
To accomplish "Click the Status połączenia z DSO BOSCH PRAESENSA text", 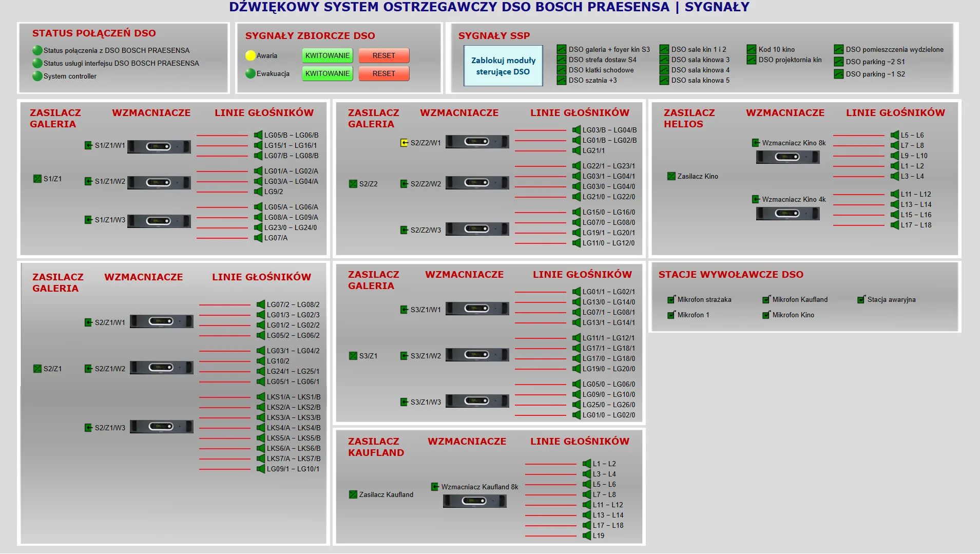I will [117, 50].
